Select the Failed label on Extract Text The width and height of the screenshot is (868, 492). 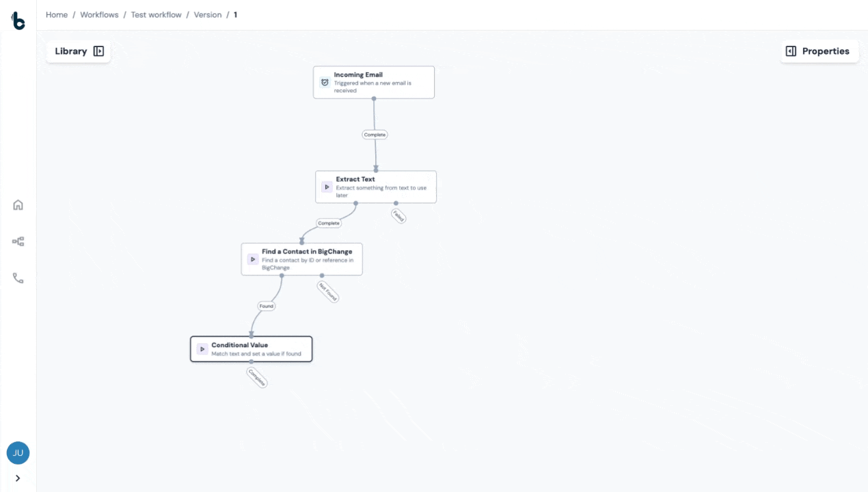pos(398,216)
